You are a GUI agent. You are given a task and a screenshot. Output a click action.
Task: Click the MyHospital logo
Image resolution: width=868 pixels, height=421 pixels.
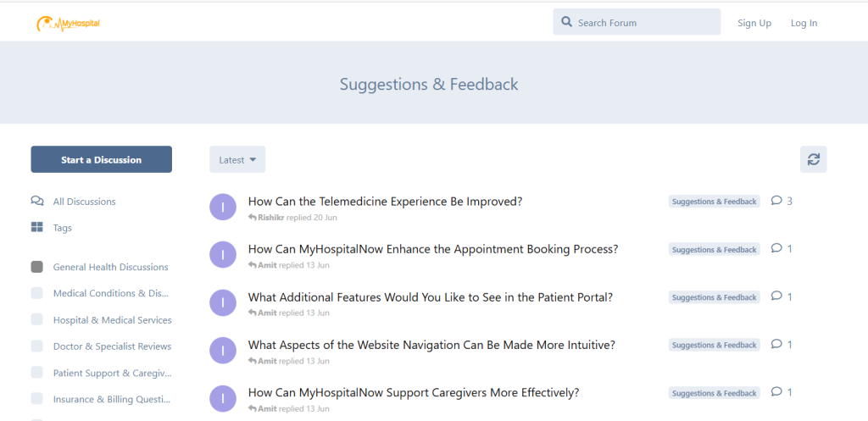68,25
